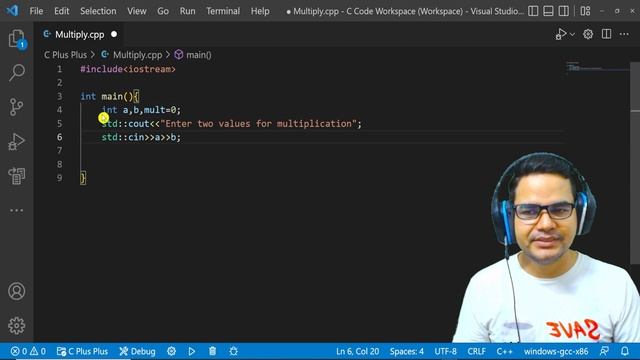This screenshot has height=360, width=640.
Task: Open the Help menu
Action: pos(260,11)
